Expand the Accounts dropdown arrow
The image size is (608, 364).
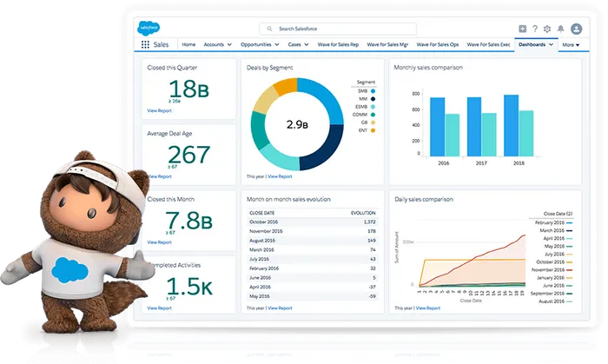[229, 44]
